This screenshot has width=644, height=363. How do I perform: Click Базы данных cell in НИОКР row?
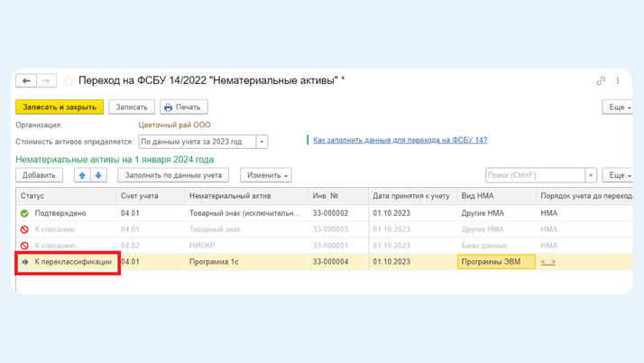[x=496, y=246]
